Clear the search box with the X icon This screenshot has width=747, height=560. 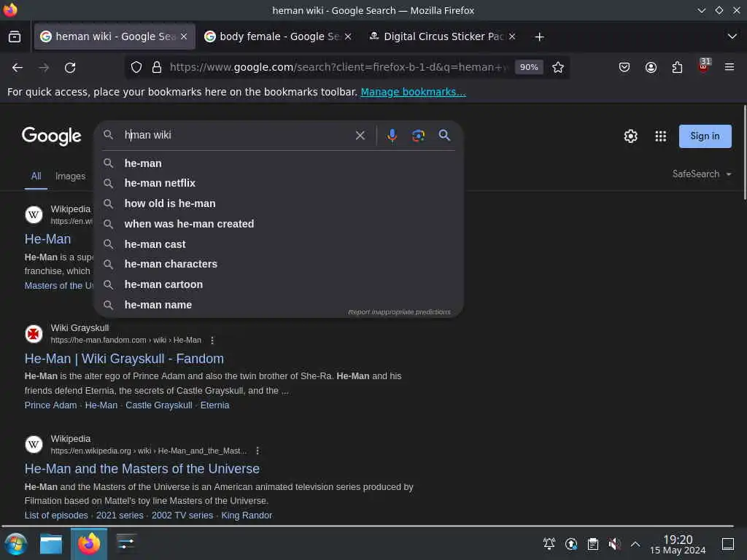click(x=360, y=136)
